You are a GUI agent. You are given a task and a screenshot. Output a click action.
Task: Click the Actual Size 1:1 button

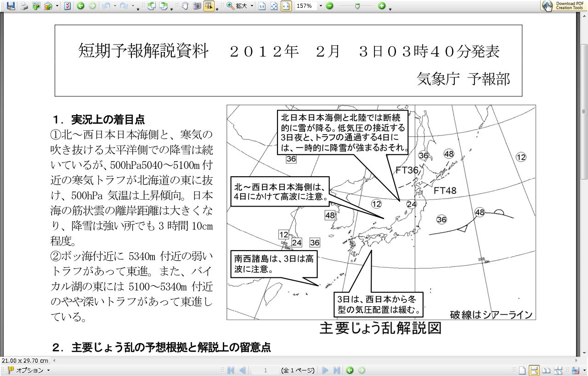tap(262, 6)
